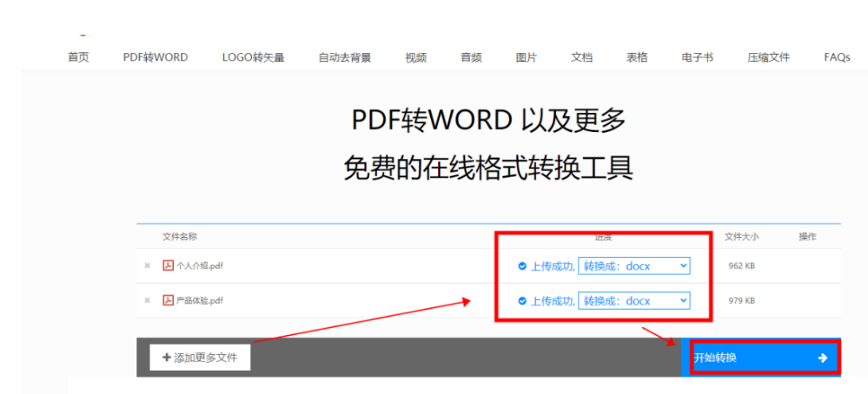The image size is (868, 394).
Task: Click the upload success checkmark for 产品体验.pdf
Action: tap(521, 301)
